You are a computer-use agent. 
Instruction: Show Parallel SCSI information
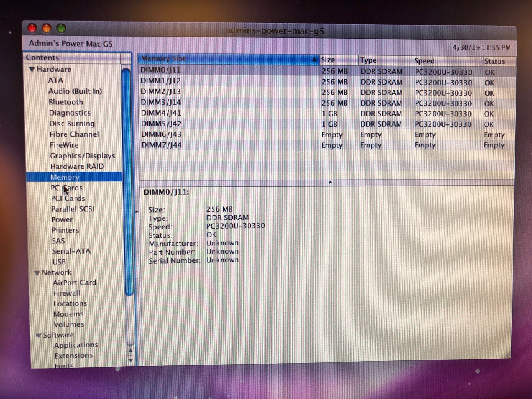point(73,209)
